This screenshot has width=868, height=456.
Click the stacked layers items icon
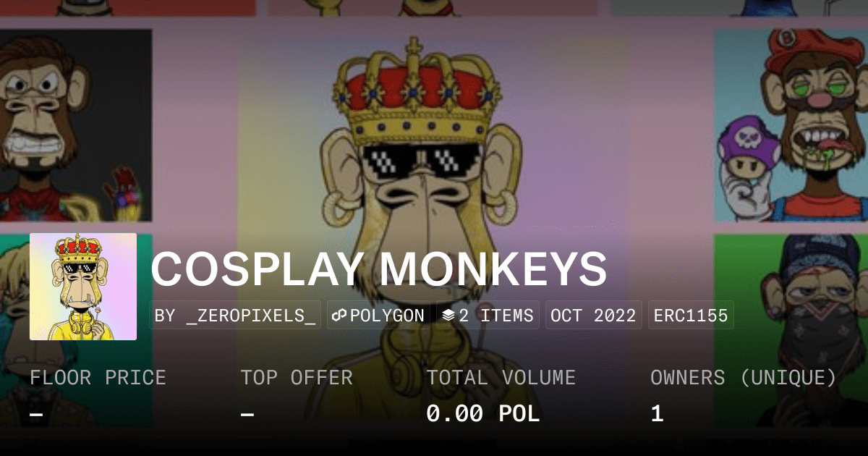[x=448, y=316]
